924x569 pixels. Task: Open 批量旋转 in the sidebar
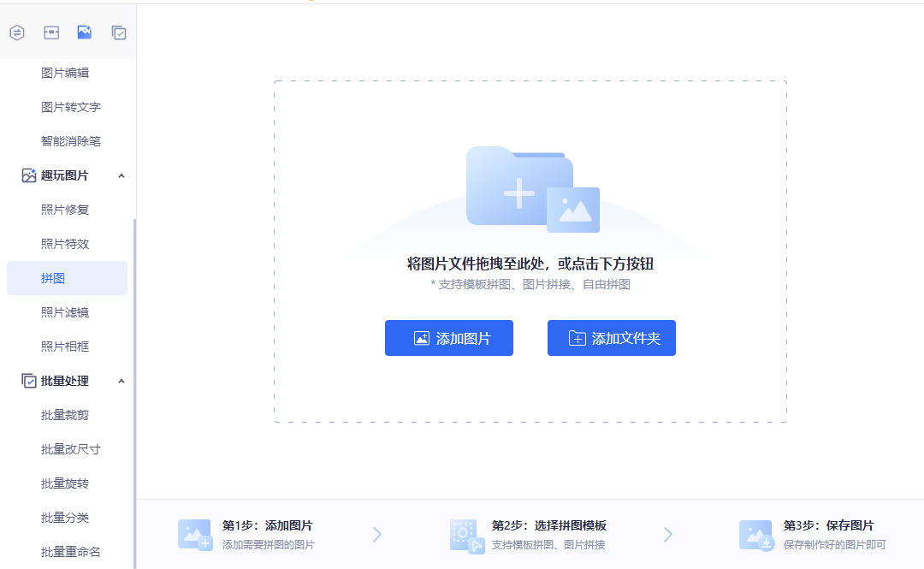coord(65,483)
